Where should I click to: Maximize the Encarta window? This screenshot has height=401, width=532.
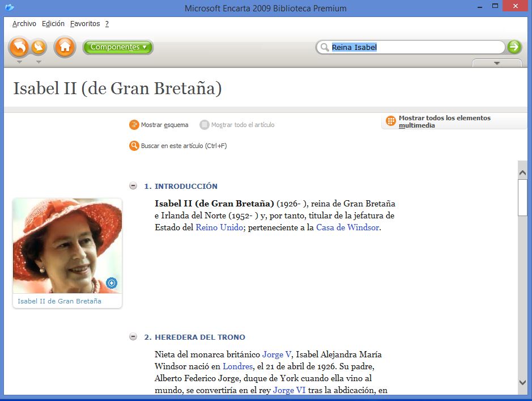[x=495, y=6]
